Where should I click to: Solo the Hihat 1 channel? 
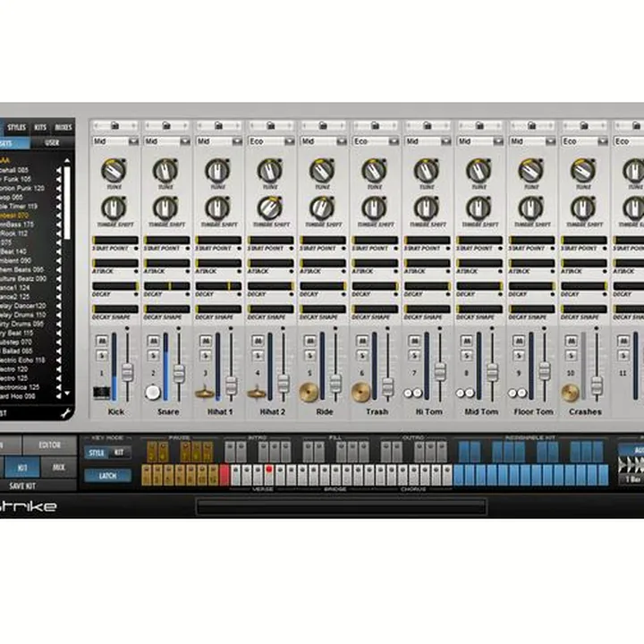(206, 356)
